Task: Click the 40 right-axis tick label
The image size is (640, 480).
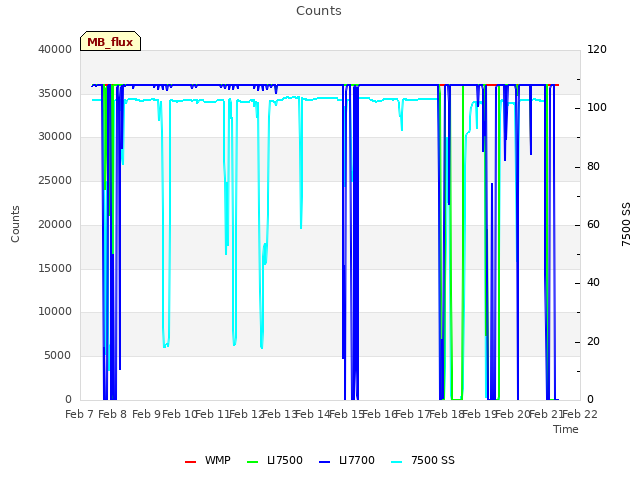Action: coord(593,282)
